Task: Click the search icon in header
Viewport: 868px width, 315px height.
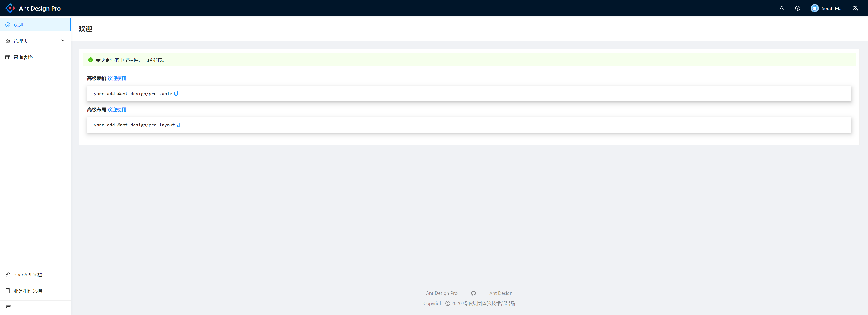Action: click(x=782, y=8)
